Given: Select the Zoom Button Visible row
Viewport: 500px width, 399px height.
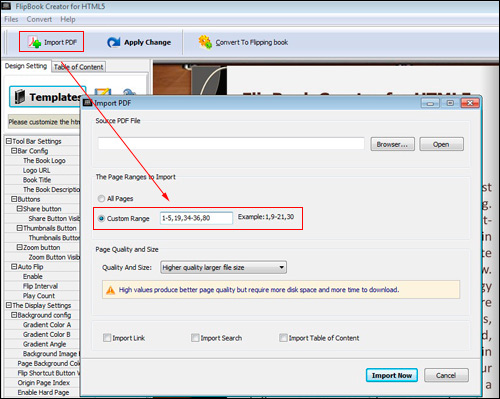Looking at the screenshot, I should [x=42, y=257].
